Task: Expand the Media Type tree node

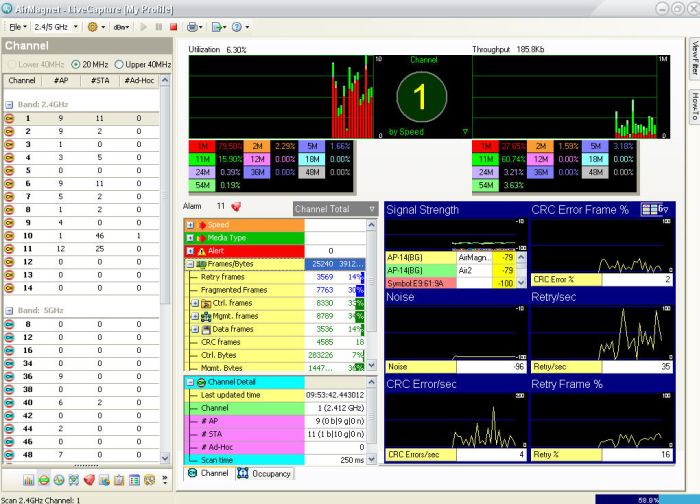Action: pos(190,238)
